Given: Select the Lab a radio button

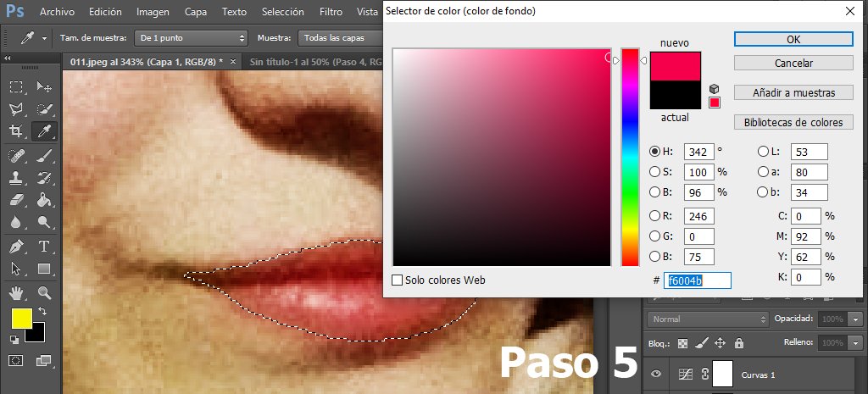Looking at the screenshot, I should (763, 171).
